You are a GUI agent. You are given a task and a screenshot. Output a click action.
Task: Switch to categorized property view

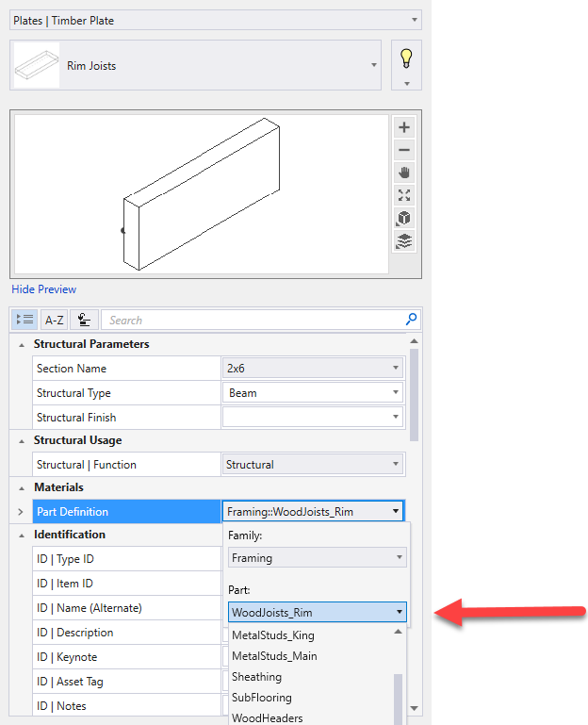[x=24, y=320]
